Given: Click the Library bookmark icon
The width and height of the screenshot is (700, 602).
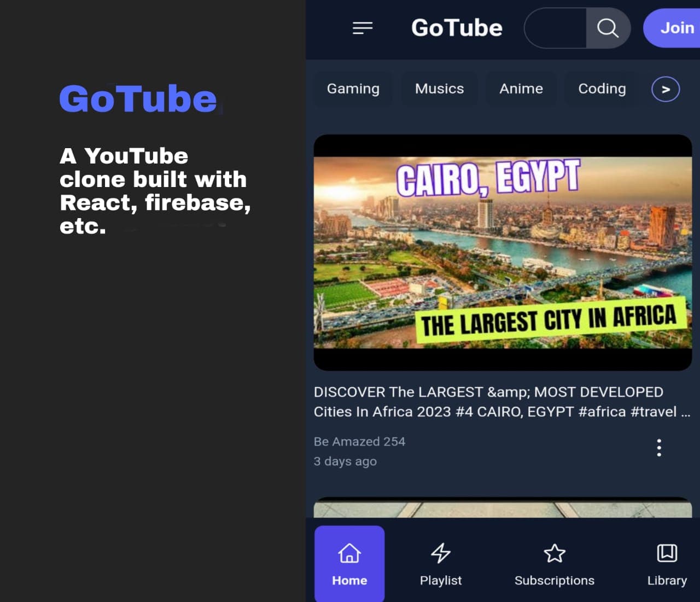Looking at the screenshot, I should (x=667, y=553).
